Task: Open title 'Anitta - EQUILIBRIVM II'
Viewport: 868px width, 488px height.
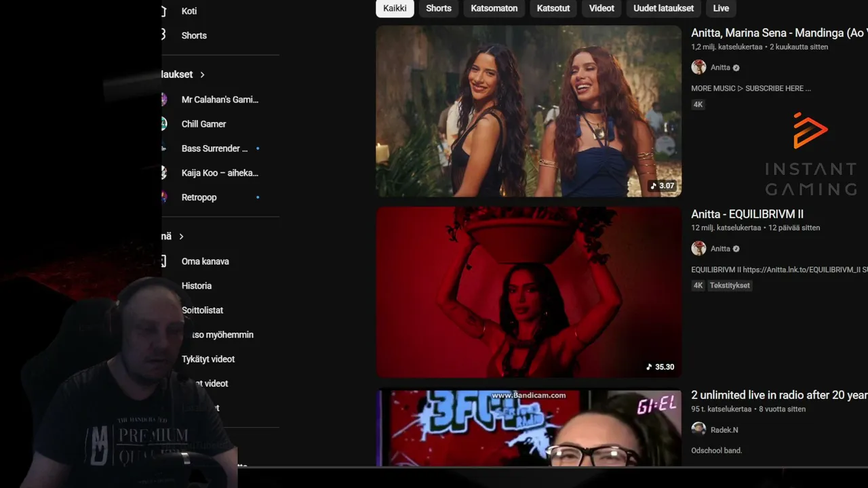Action: (x=747, y=213)
